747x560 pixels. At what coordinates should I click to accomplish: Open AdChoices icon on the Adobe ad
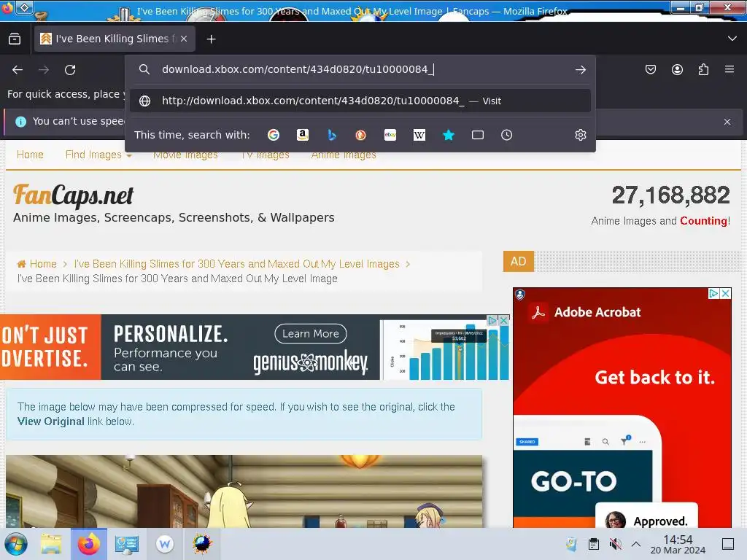[x=713, y=293]
